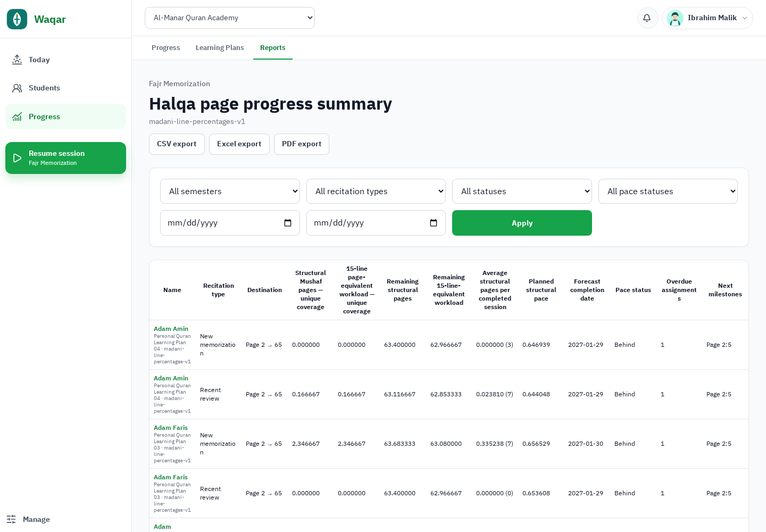Go to Today in sidebar

click(x=65, y=60)
